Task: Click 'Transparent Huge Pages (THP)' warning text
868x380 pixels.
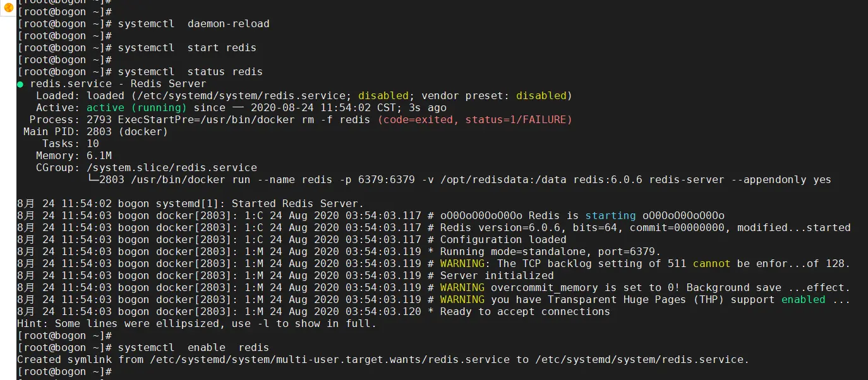Action: pos(636,300)
